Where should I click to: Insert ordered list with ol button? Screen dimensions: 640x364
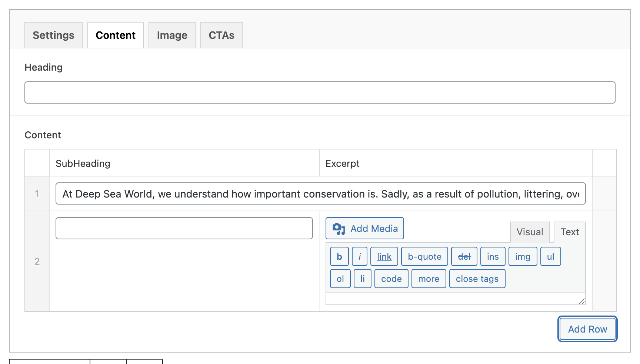point(340,279)
